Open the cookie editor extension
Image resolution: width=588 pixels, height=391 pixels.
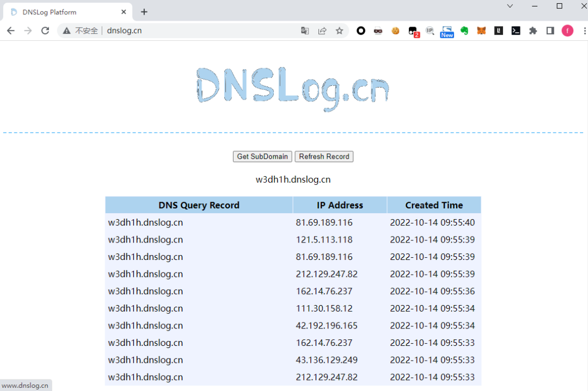tap(395, 30)
